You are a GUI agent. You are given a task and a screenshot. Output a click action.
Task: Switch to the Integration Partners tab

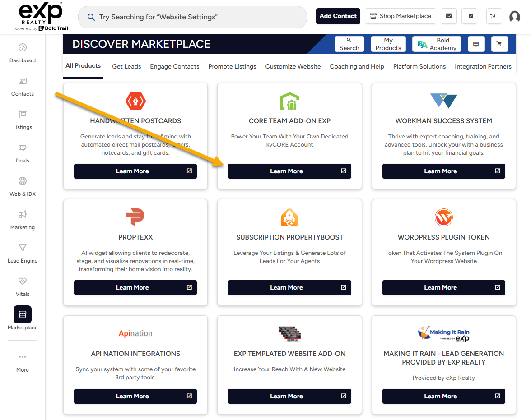pos(483,66)
